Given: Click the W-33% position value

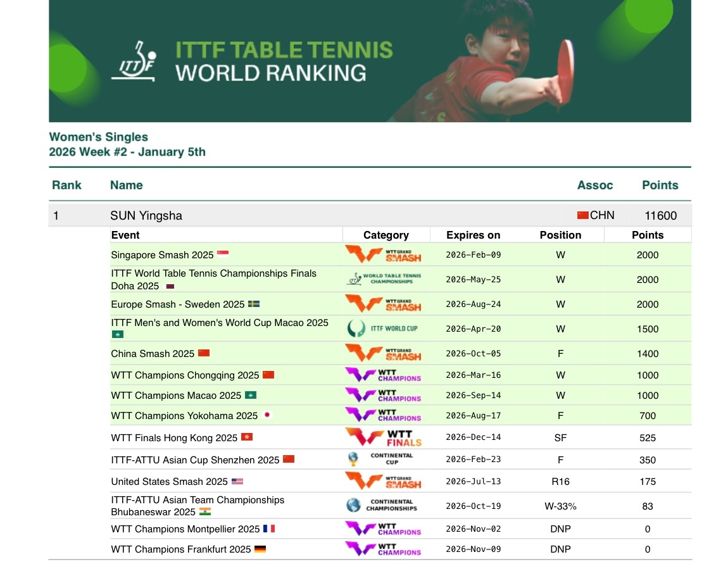Looking at the screenshot, I should tap(560, 506).
